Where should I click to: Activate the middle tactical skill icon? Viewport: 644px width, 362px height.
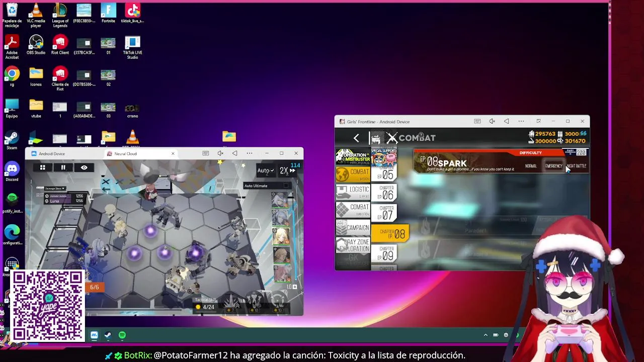click(255, 302)
